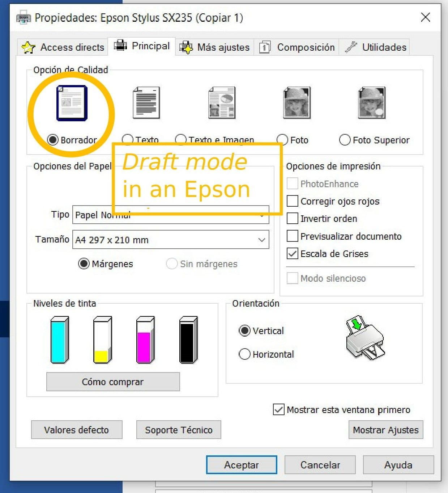Screen dimensions: 448x493
Task: Switch to the Access directs tab
Action: point(63,47)
